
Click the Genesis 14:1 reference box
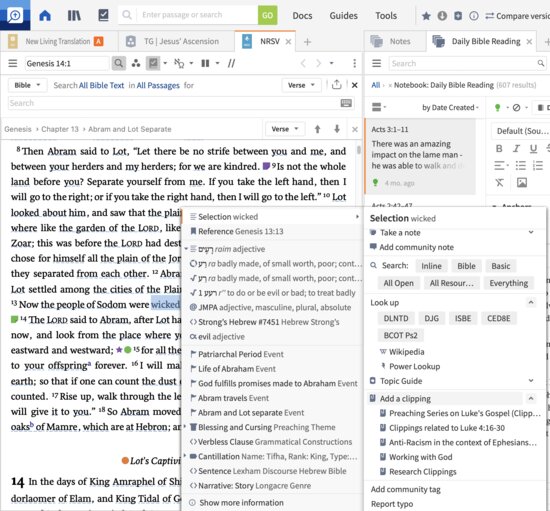[x=67, y=63]
